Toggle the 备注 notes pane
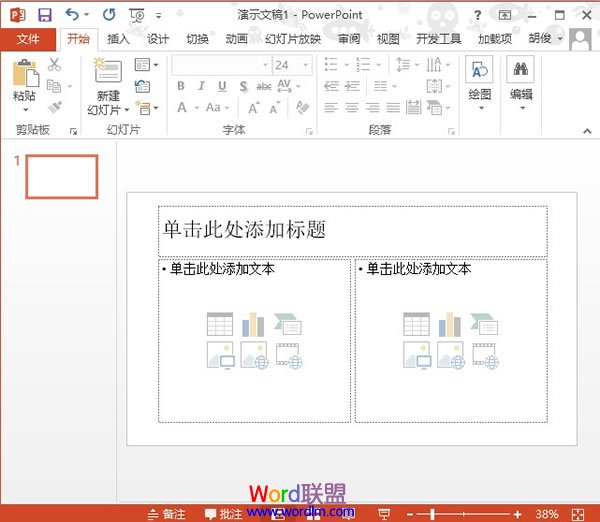 (167, 514)
